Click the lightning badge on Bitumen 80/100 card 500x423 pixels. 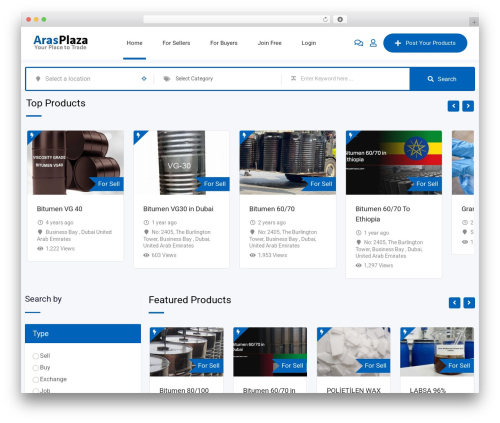pos(155,332)
